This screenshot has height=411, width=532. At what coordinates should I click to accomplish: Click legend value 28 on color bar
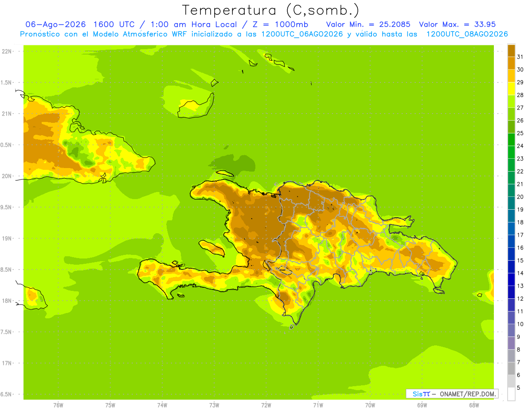point(520,95)
